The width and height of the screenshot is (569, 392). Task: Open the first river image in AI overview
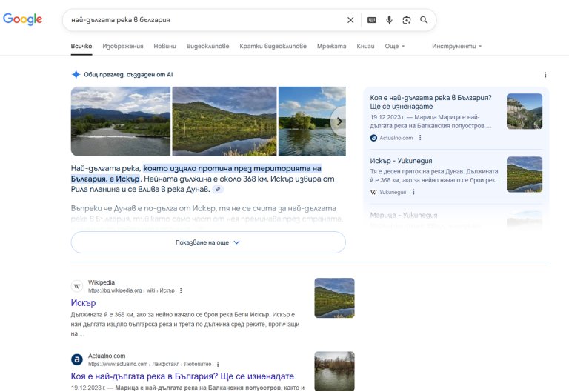(121, 122)
